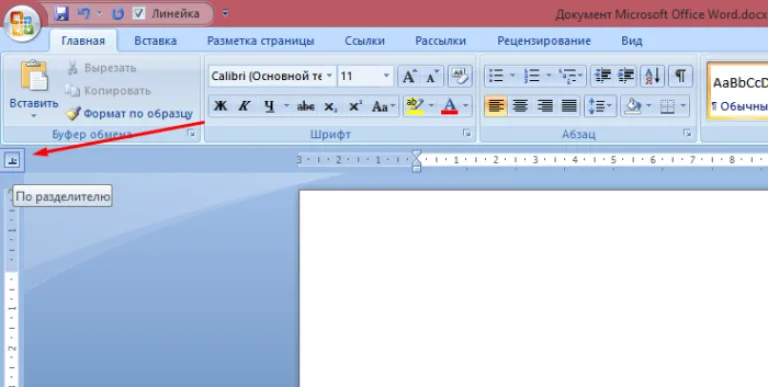
Task: Increase font size with grow icon
Action: point(409,76)
